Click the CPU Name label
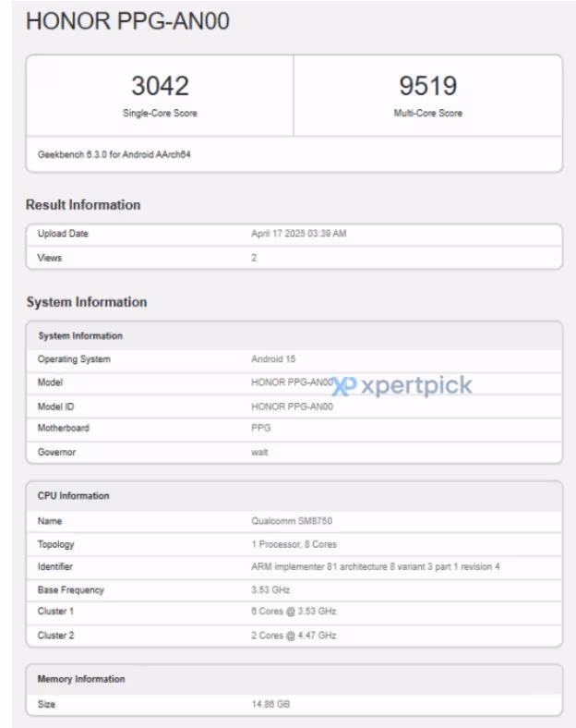576x728 pixels. [50, 521]
